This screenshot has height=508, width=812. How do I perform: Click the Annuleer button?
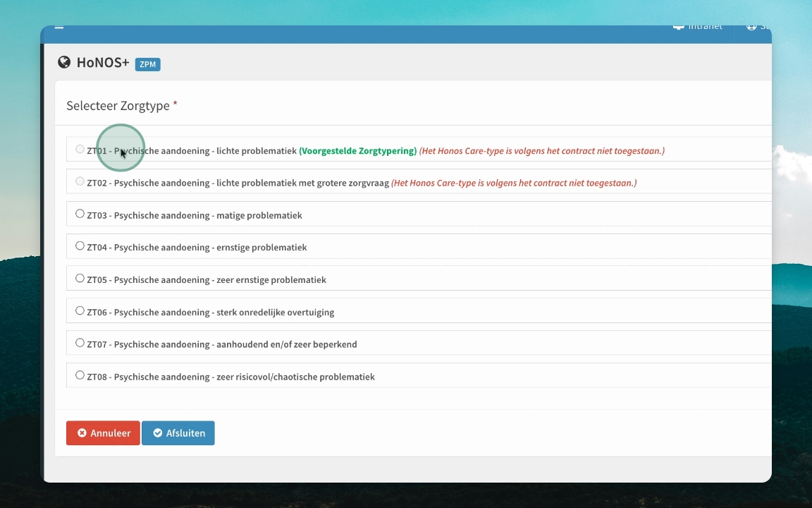(103, 433)
